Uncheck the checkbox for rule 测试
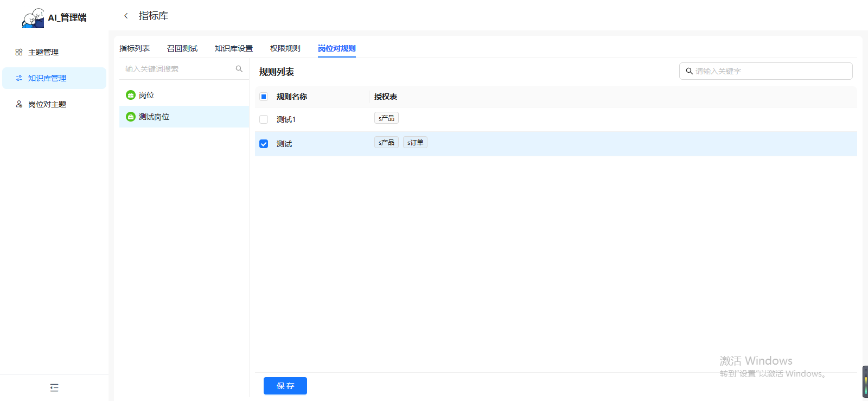Image resolution: width=868 pixels, height=401 pixels. [264, 144]
